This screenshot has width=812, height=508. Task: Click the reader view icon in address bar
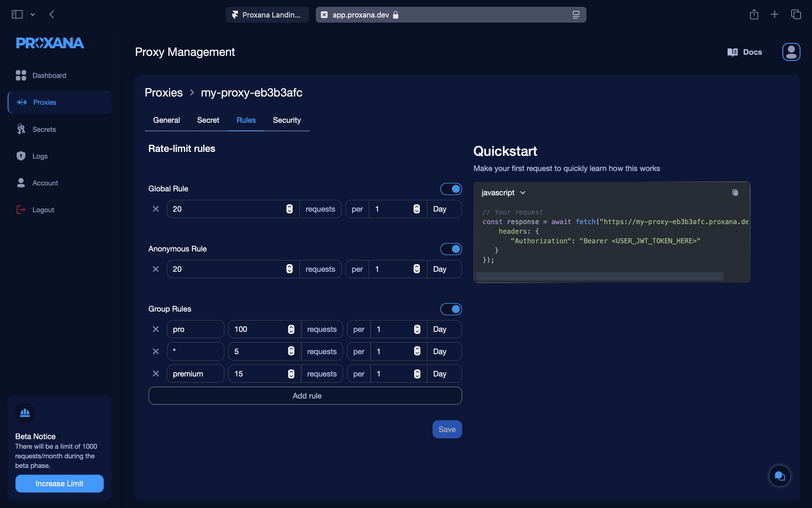pyautogui.click(x=576, y=15)
